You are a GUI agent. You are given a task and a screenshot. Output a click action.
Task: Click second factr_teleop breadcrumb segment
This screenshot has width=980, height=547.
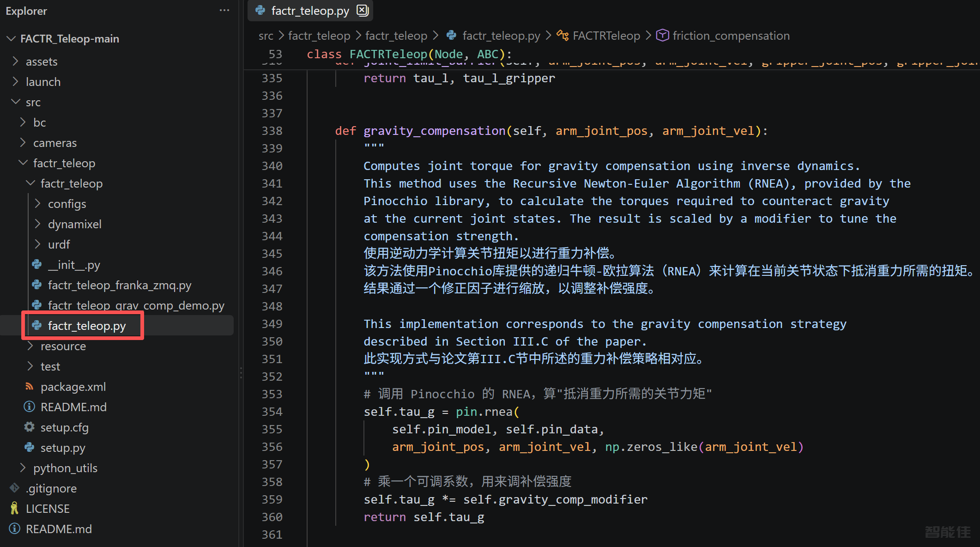coord(396,36)
